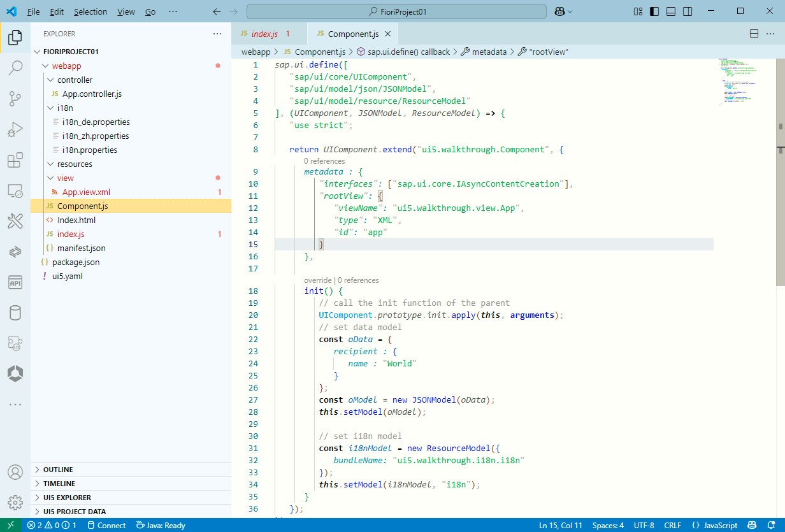Viewport: 785px width, 532px height.
Task: Click Java: Ready status item
Action: (161, 526)
